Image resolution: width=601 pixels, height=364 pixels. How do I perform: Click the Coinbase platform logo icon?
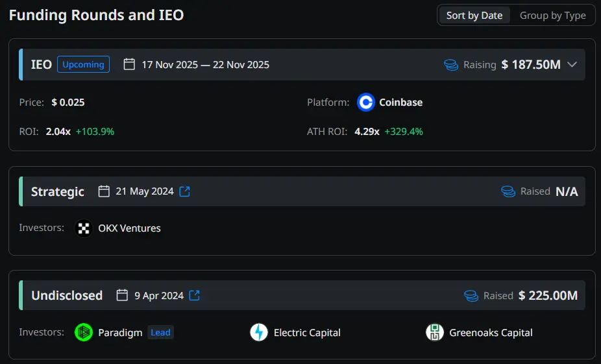(x=366, y=103)
